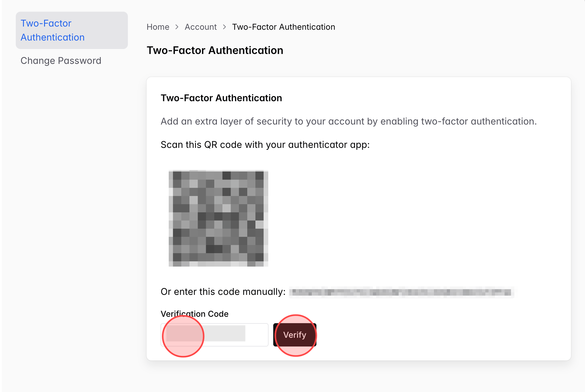Select Change Password in the sidebar
Screen dimensions: 585x392
61,60
